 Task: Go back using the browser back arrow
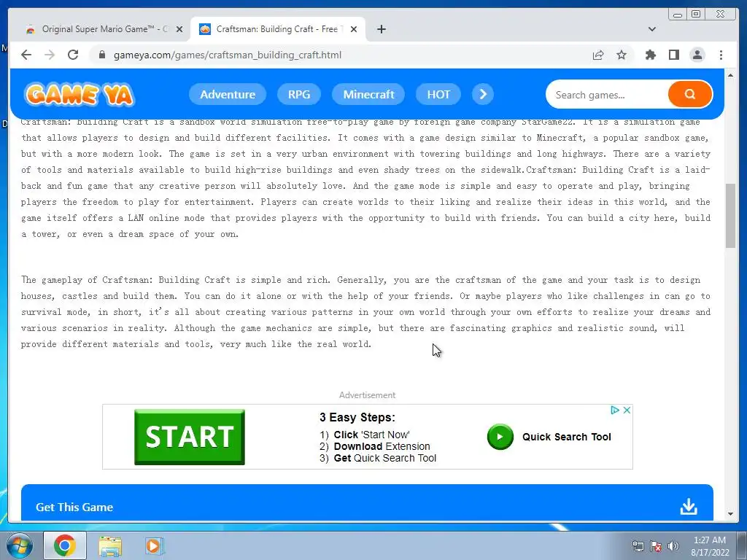pos(26,55)
